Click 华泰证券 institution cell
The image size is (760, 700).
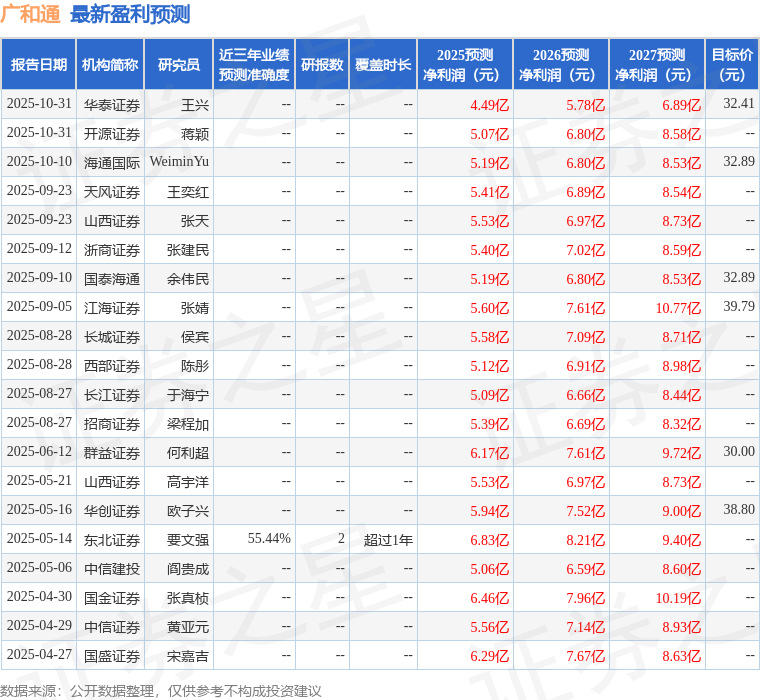coord(111,105)
